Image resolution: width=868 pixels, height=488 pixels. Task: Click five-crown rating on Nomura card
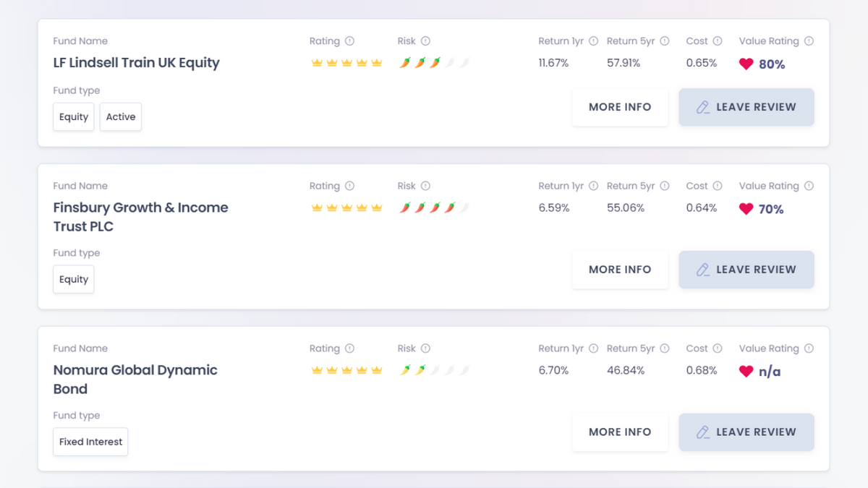pos(346,371)
